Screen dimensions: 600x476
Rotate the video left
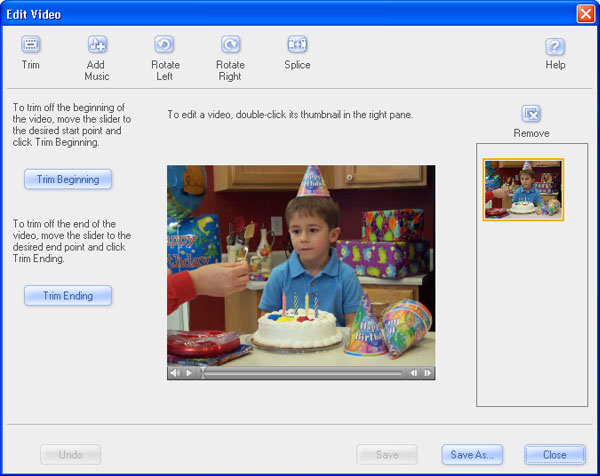click(x=164, y=45)
